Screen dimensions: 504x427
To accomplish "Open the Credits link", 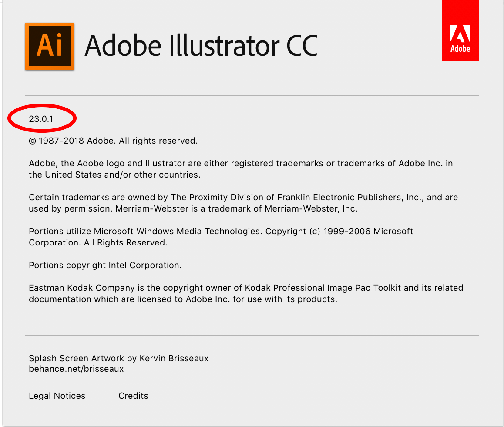I will 133,396.
